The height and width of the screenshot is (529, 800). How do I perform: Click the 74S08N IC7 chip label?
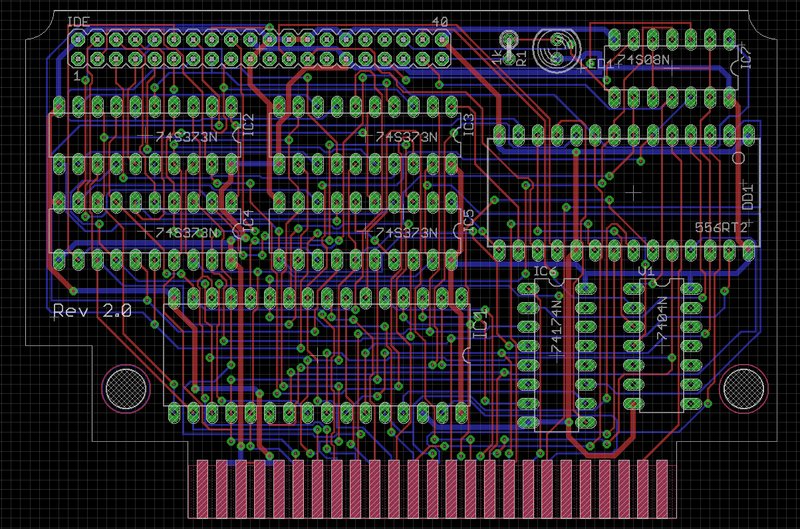[x=643, y=60]
